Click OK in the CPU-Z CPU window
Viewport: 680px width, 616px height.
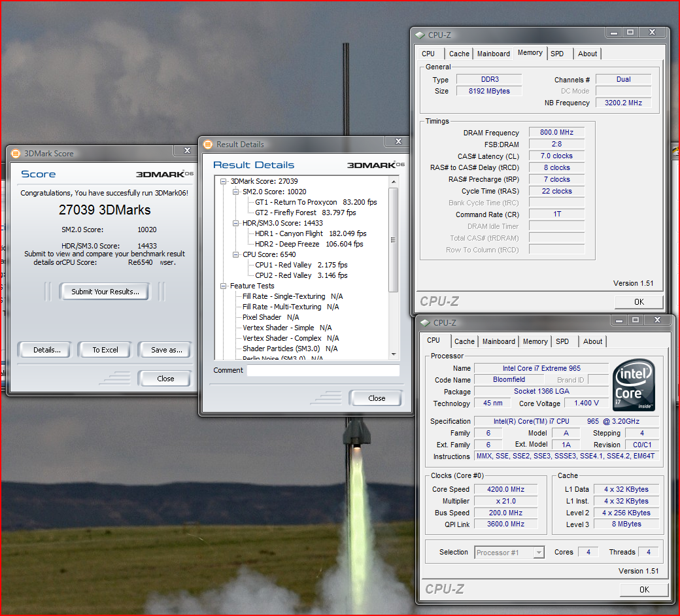coord(644,590)
